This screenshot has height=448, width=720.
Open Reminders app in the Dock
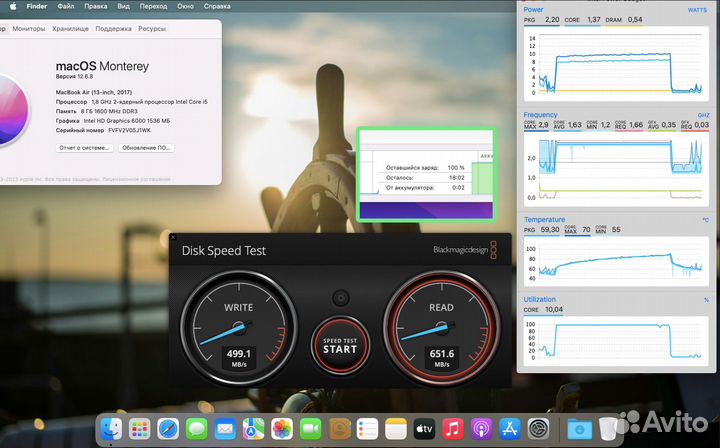(x=367, y=430)
